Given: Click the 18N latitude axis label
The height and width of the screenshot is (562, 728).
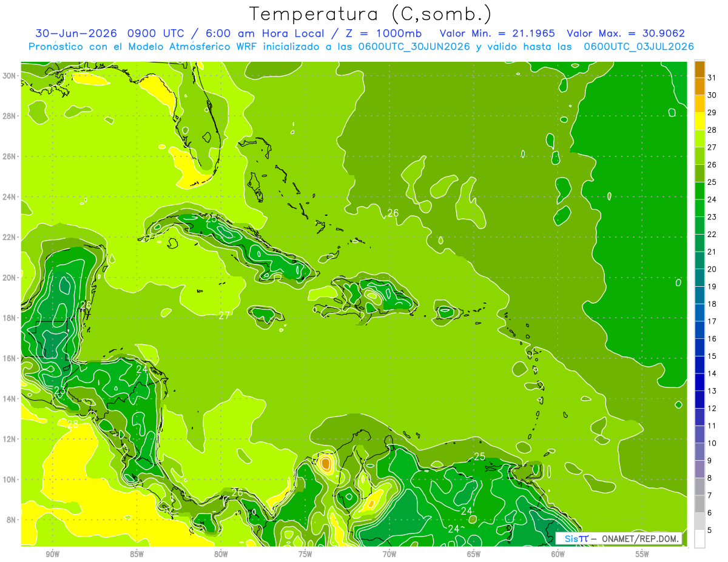Looking at the screenshot, I should tap(10, 318).
